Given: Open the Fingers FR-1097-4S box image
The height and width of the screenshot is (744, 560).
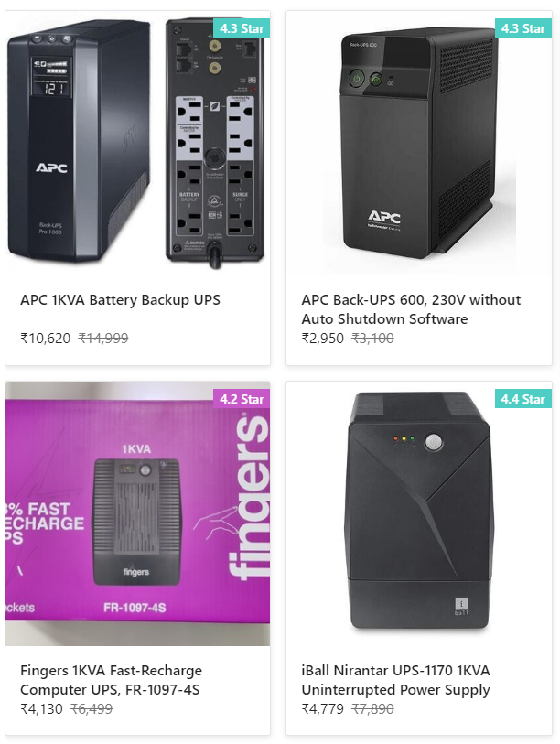Looking at the screenshot, I should click(x=137, y=512).
